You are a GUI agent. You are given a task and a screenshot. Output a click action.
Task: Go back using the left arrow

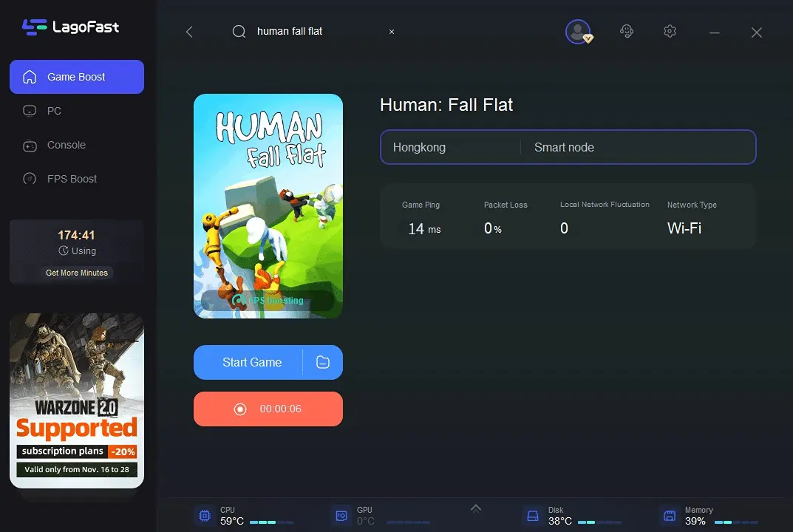click(189, 32)
